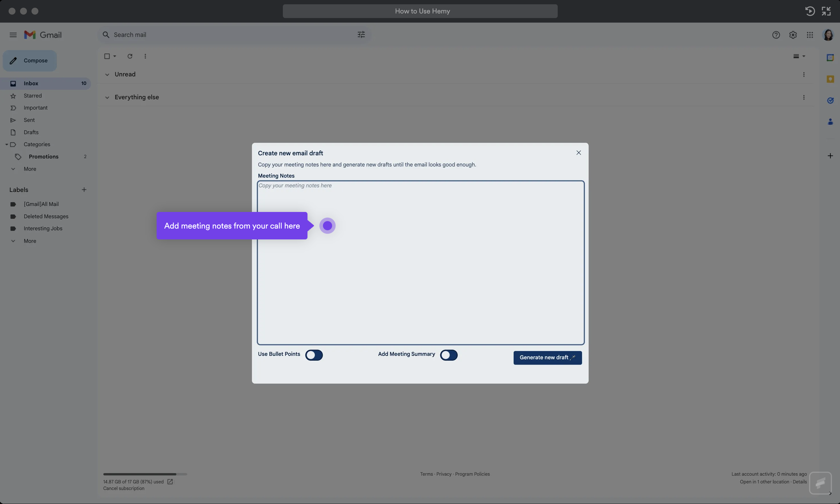Open the select messages dropdown arrow
840x504 pixels.
(x=115, y=56)
